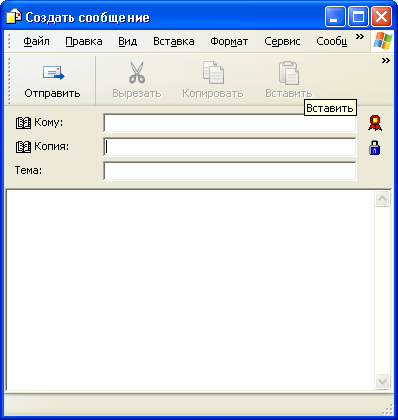398x420 pixels.
Task: Click the Windows flag logo
Action: (382, 41)
